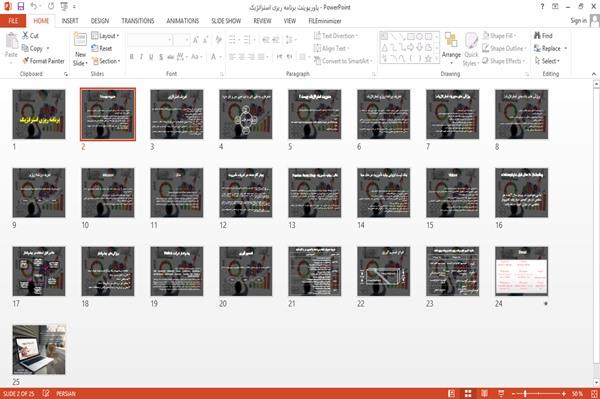
Task: Click the 50% zoom level
Action: coord(577,394)
